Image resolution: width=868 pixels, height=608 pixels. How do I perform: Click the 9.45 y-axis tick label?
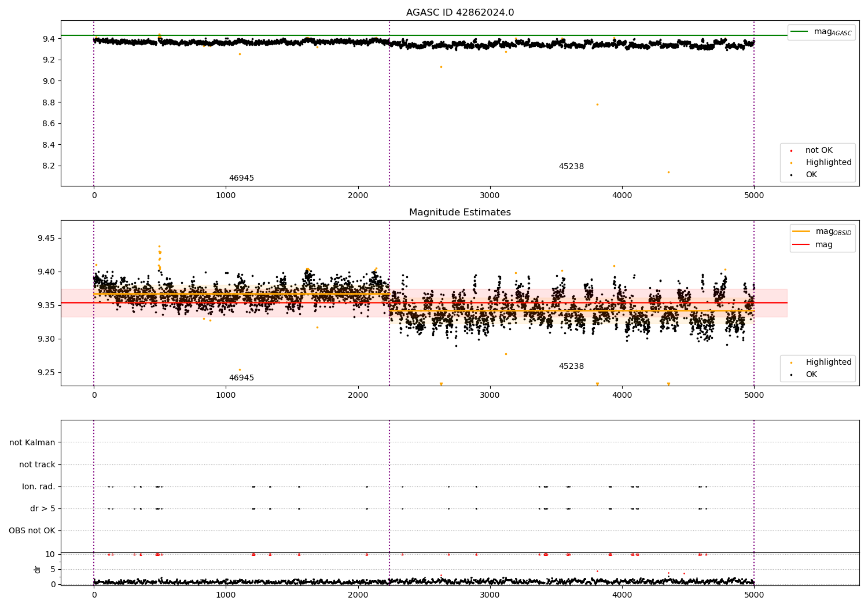pos(46,239)
